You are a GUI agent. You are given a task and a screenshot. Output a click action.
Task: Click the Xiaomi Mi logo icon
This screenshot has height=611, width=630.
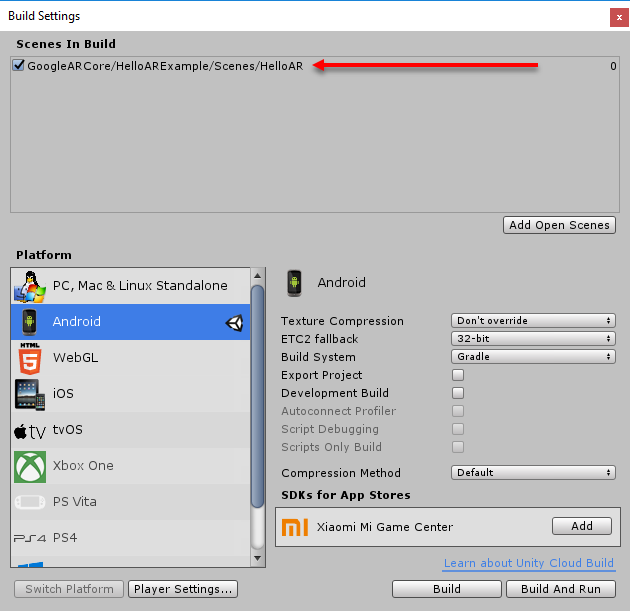click(295, 527)
